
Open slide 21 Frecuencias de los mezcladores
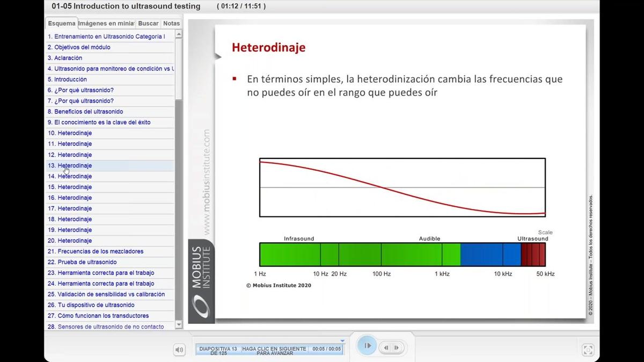click(110, 251)
